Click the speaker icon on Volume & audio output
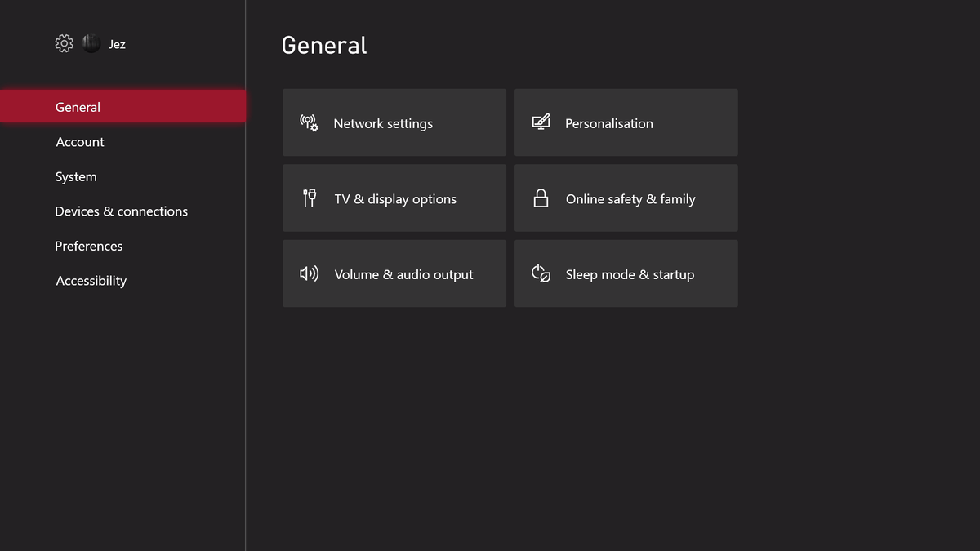Viewport: 980px width, 551px height. 309,273
